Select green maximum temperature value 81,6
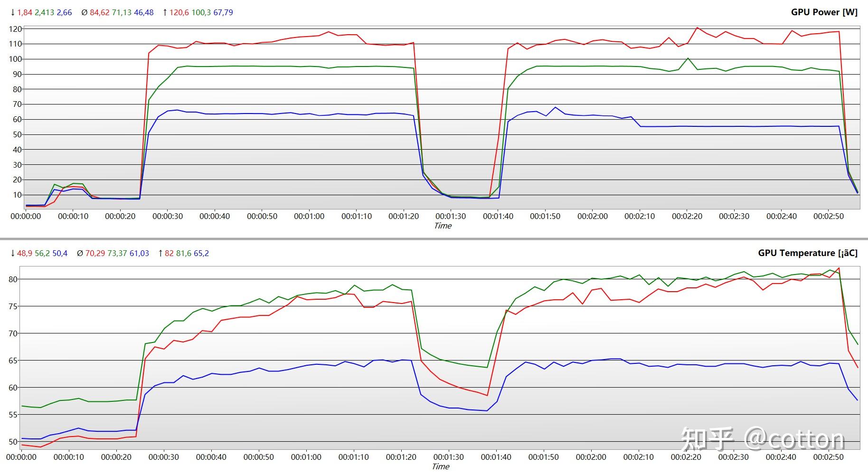Image resolution: width=868 pixels, height=475 pixels. point(184,254)
